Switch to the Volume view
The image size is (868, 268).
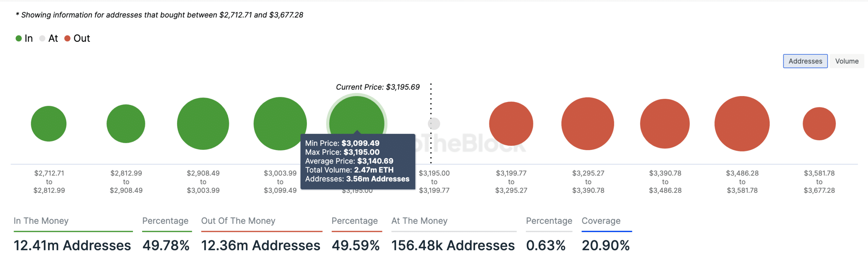click(x=847, y=61)
